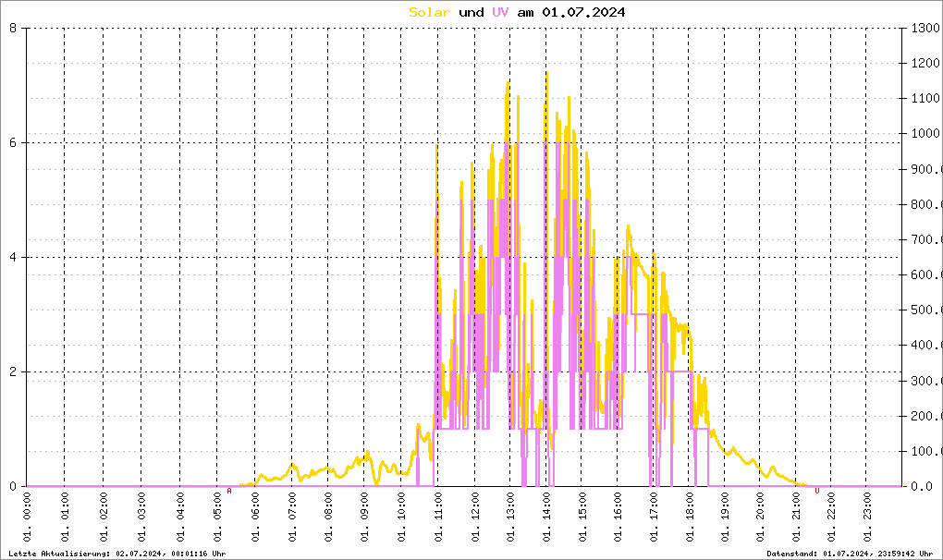Click the right axis label '400.'
The height and width of the screenshot is (560, 943).
tap(925, 346)
